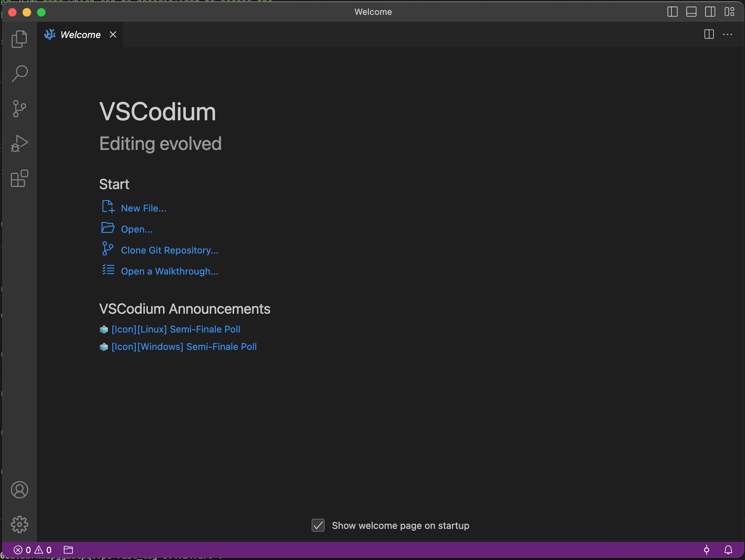The width and height of the screenshot is (745, 560).
Task: Open the Customize Layout menu
Action: (729, 12)
